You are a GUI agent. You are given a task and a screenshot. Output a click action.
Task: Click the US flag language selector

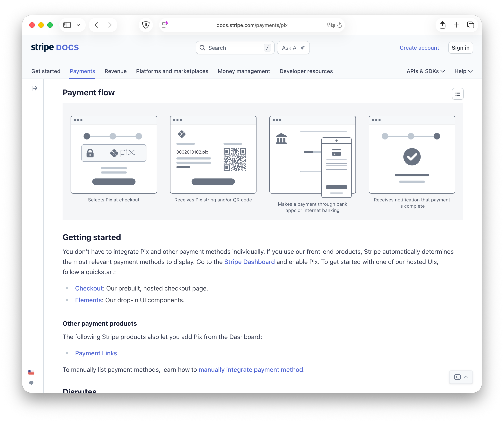click(x=31, y=372)
